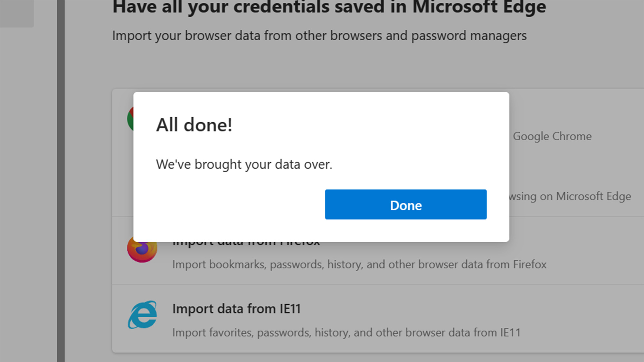Click "password managers" in the page subtitle

(469, 36)
